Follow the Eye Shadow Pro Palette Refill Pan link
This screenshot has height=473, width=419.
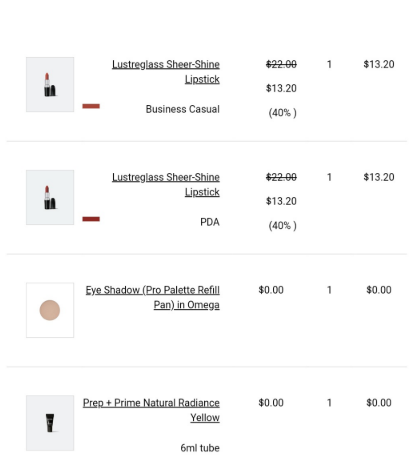153,297
